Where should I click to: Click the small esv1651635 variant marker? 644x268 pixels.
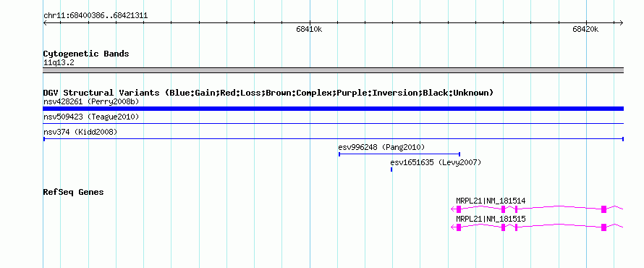tap(391, 169)
